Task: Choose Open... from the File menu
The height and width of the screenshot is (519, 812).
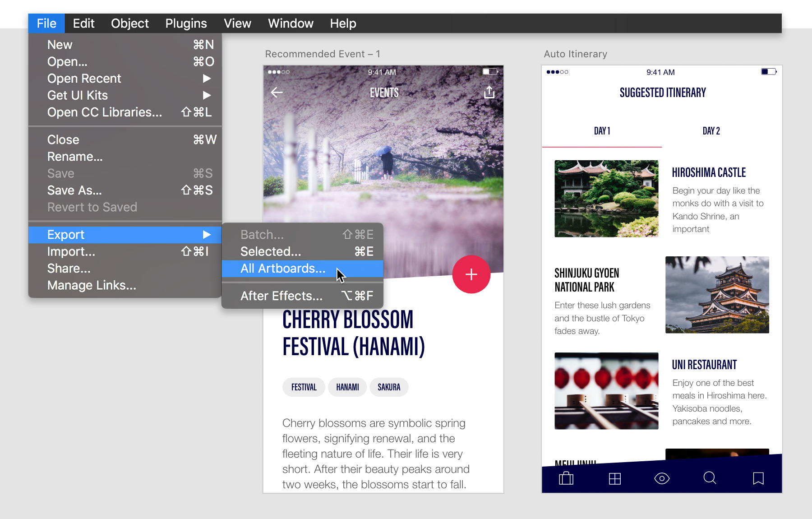Action: point(125,61)
